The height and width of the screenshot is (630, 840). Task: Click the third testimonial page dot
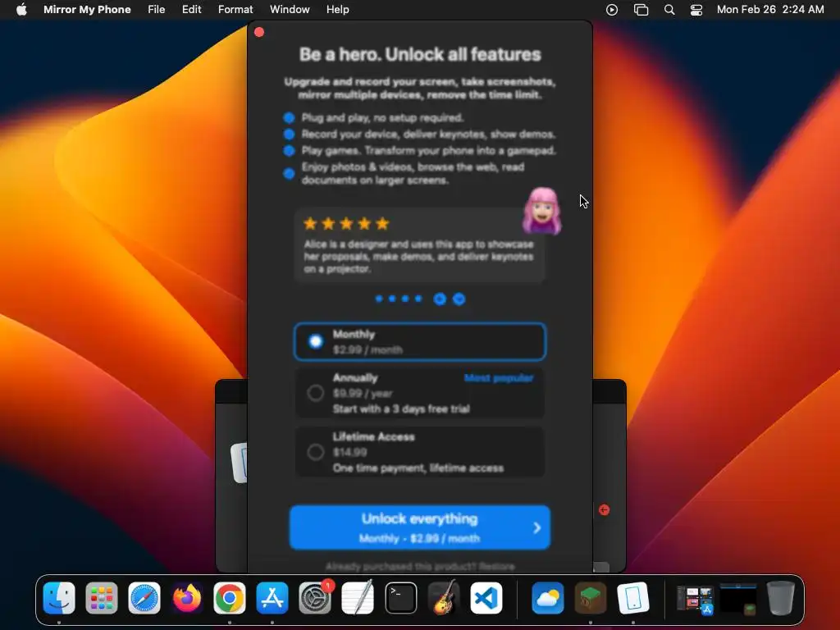(405, 299)
